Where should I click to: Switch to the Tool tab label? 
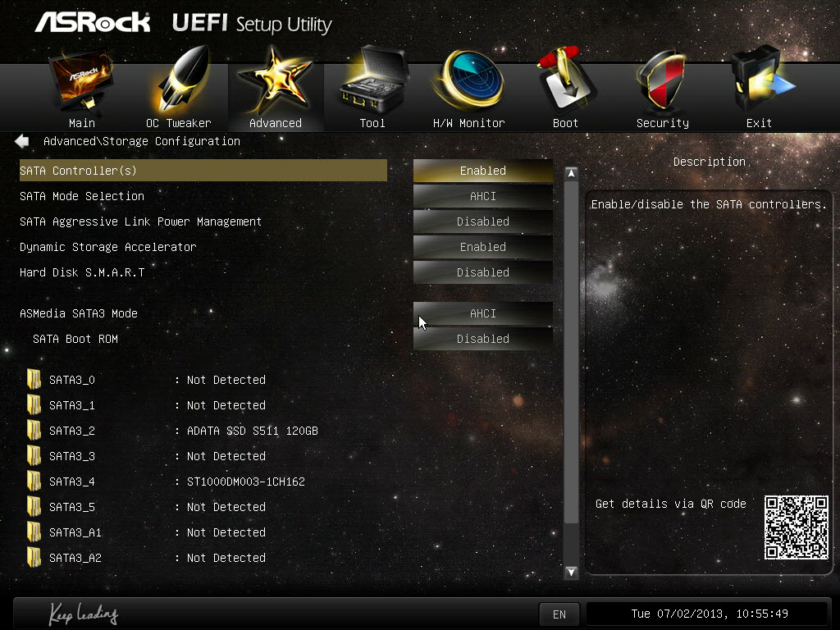pyautogui.click(x=372, y=123)
